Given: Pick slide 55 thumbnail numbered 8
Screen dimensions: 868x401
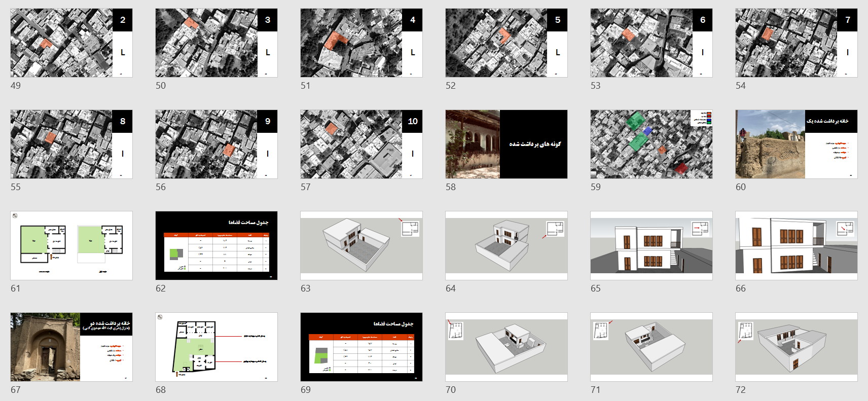Looking at the screenshot, I should pyautogui.click(x=71, y=144).
